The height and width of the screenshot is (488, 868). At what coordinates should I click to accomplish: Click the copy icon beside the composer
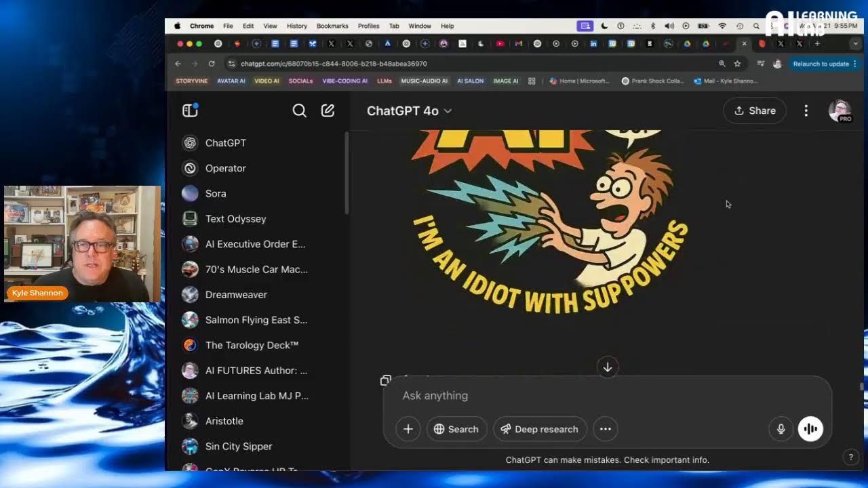pos(385,380)
